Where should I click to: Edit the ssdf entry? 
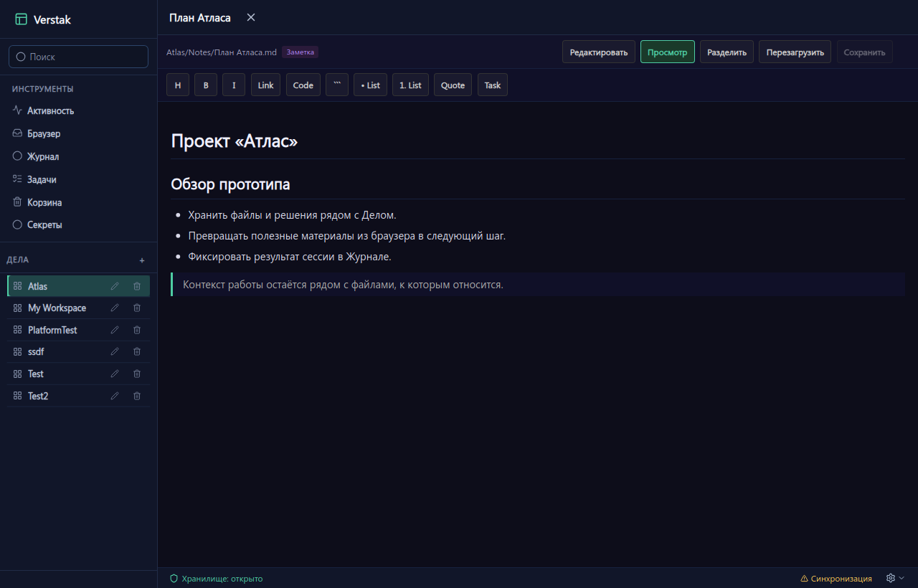pyautogui.click(x=115, y=351)
